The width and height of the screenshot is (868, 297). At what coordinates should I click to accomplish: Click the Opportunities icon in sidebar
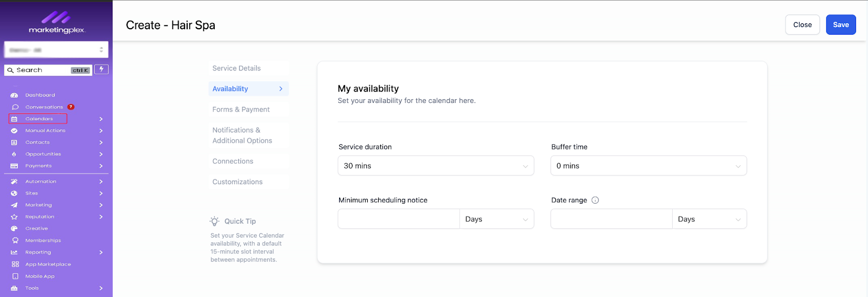(x=14, y=154)
